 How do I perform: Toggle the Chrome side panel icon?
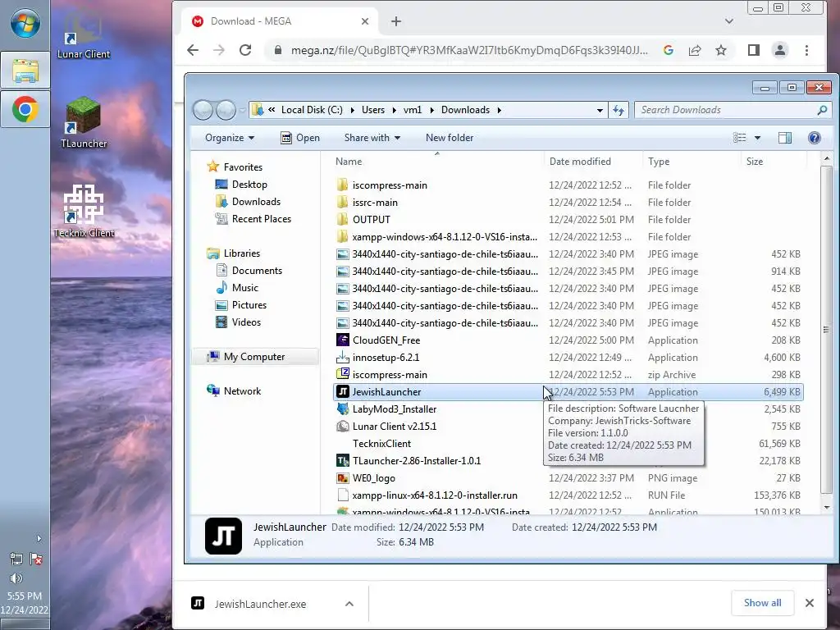pos(754,50)
